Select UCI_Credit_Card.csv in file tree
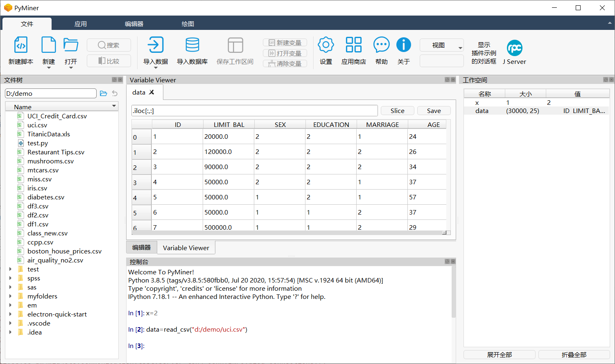The image size is (615, 364). 57,116
